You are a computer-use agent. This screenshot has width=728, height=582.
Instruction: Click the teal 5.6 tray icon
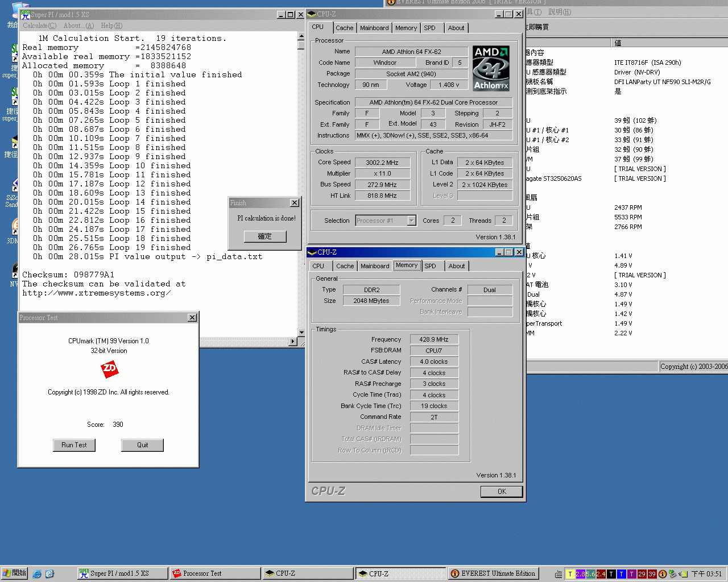click(x=591, y=574)
